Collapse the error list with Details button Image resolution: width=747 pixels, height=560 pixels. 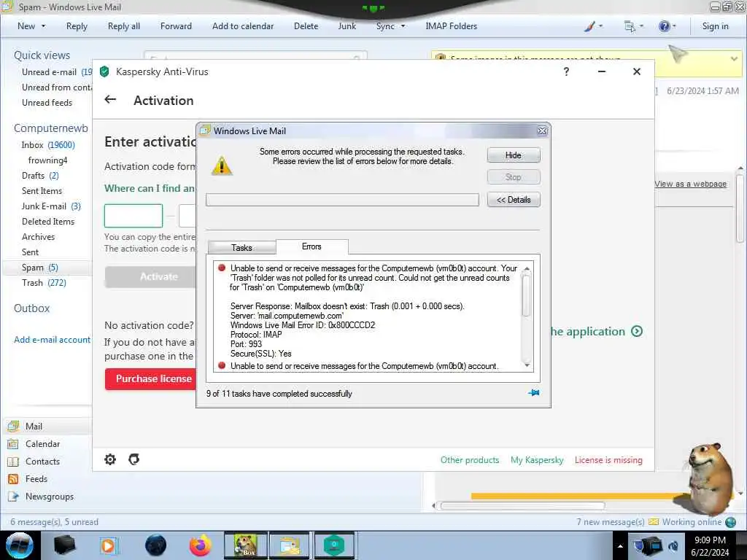(514, 200)
